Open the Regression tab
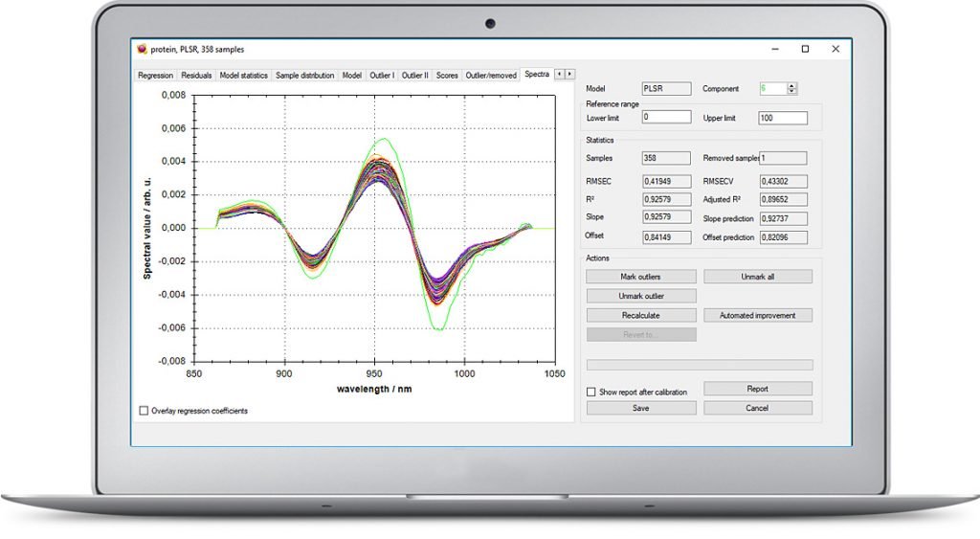The width and height of the screenshot is (980, 539). coord(156,75)
